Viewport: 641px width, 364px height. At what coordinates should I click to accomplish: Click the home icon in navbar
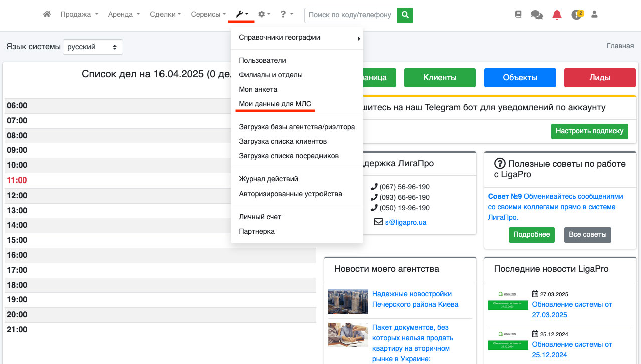click(x=47, y=15)
